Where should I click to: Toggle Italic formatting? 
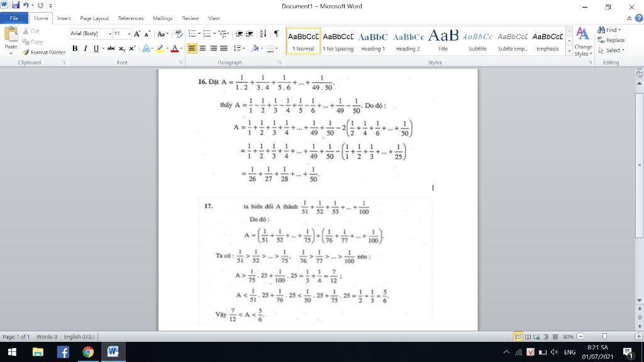tap(86, 48)
